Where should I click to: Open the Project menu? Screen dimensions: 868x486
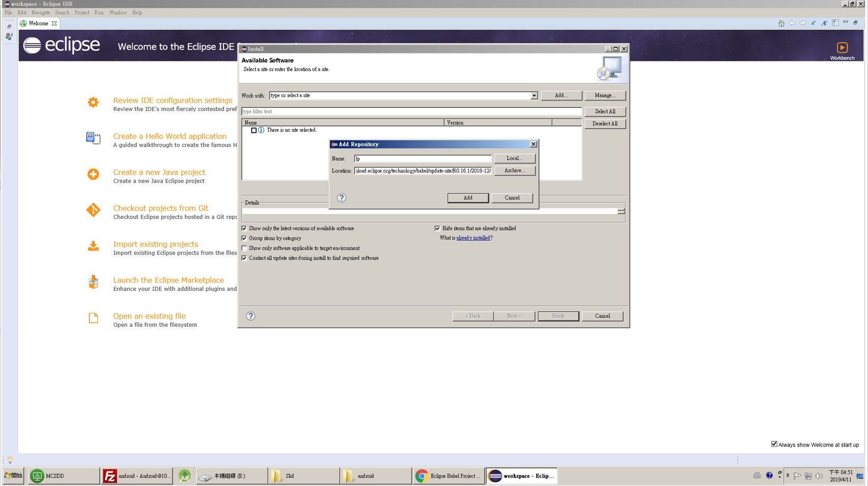point(82,13)
